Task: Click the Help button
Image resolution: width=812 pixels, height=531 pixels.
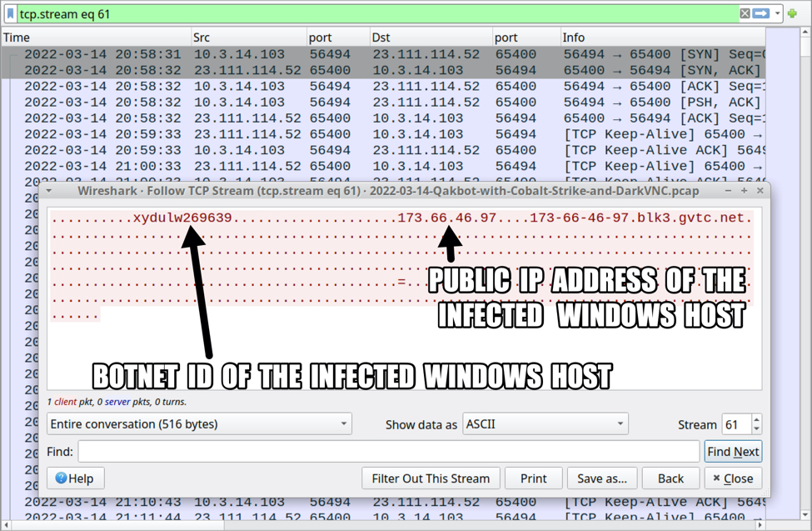Action: point(76,478)
